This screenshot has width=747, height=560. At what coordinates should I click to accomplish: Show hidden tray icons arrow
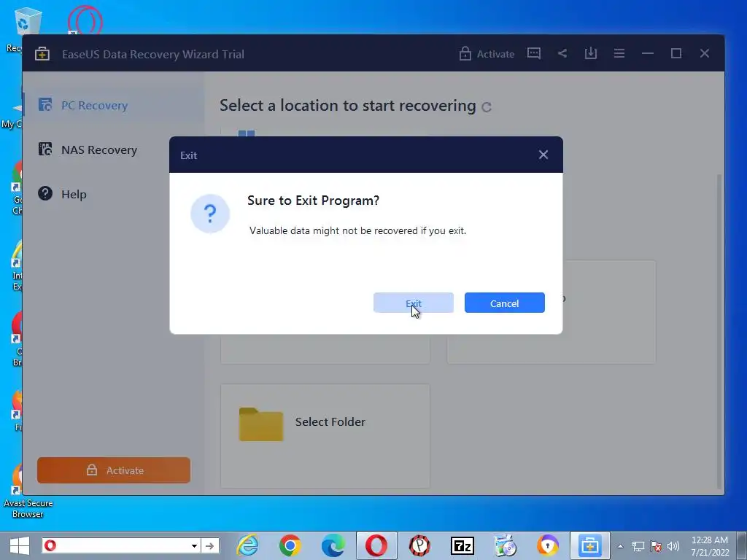pyautogui.click(x=620, y=546)
